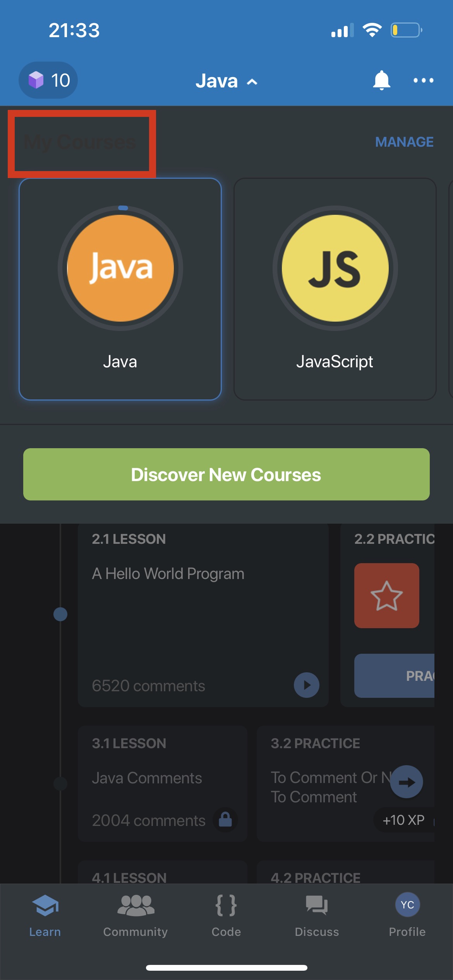Viewport: 453px width, 980px height.
Task: Tap the purple bits cube counter
Action: (x=48, y=80)
